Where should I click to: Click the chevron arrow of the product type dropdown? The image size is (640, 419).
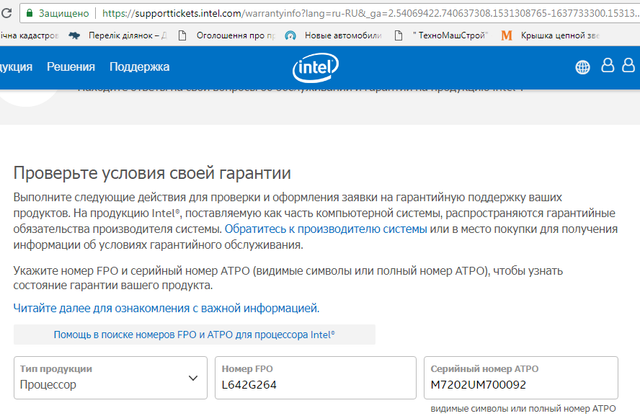pos(193,378)
